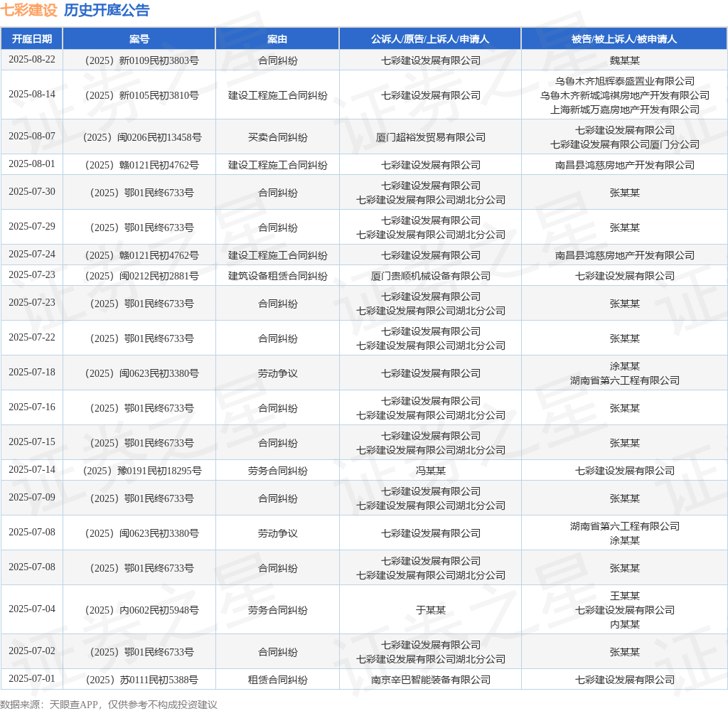Click date cell 2025-07-14
This screenshot has width=728, height=711.
click(31, 469)
